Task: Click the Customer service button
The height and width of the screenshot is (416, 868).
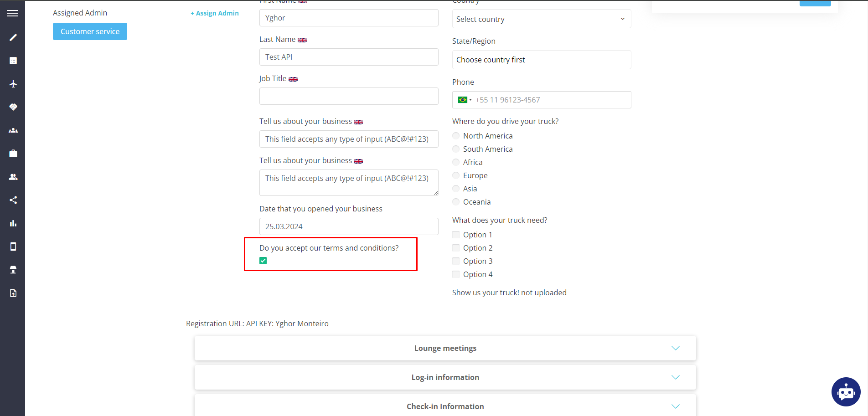Action: coord(90,31)
